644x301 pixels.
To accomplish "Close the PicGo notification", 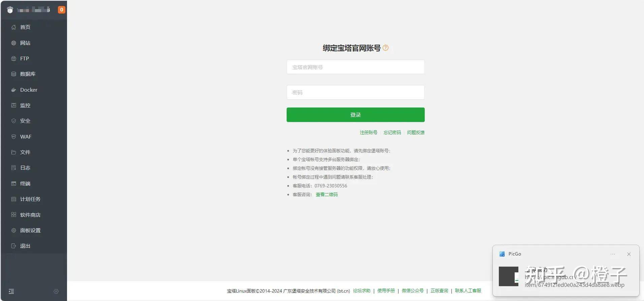I will (629, 254).
